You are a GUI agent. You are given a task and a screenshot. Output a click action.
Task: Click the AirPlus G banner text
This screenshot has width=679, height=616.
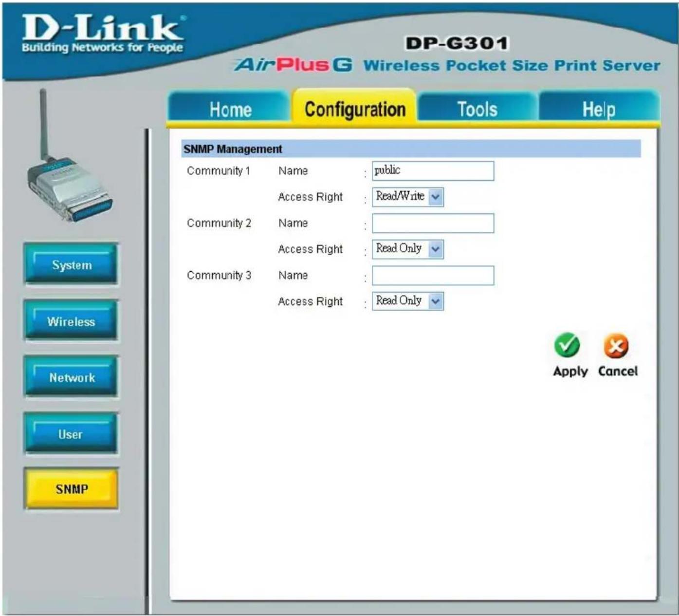coord(293,65)
